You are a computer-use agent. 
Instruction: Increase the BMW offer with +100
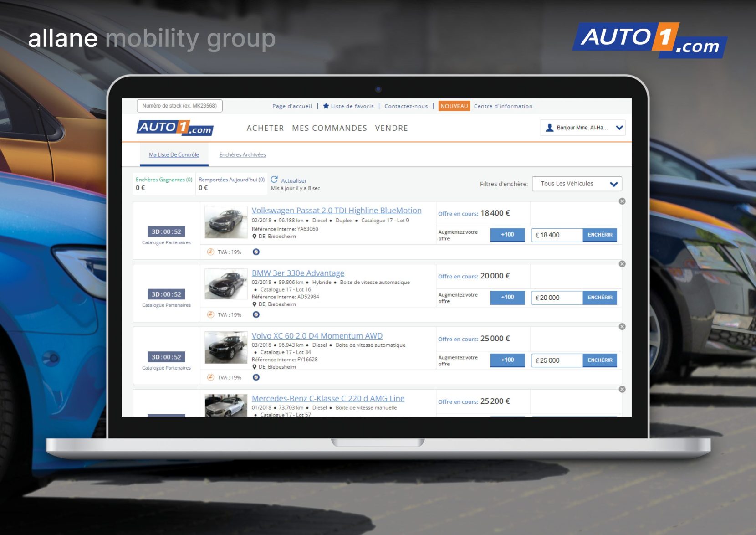pyautogui.click(x=507, y=298)
